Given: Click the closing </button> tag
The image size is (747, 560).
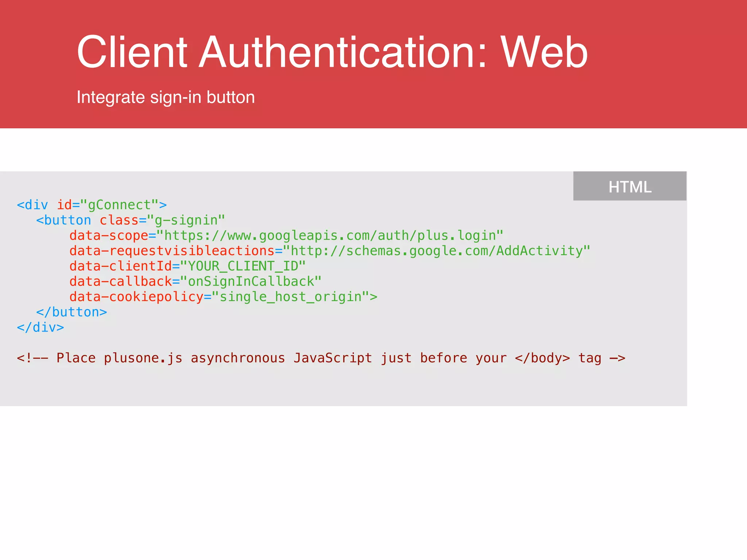Looking at the screenshot, I should click(71, 312).
